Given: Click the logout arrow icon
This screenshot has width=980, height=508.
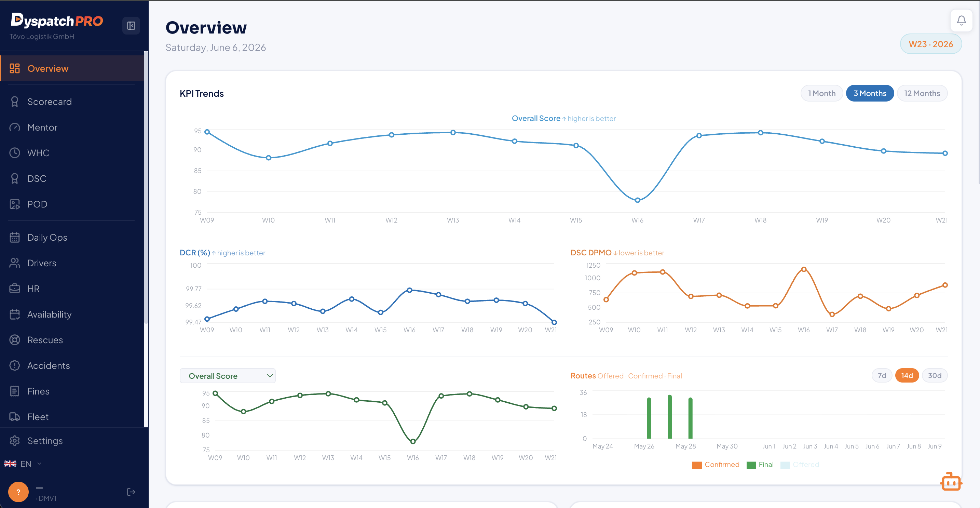Looking at the screenshot, I should tap(131, 492).
